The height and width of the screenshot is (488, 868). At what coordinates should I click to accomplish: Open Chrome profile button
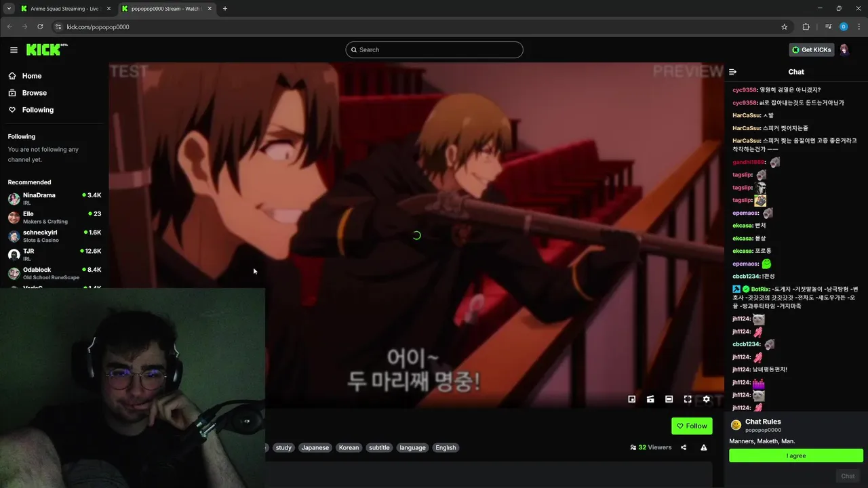[x=844, y=26]
